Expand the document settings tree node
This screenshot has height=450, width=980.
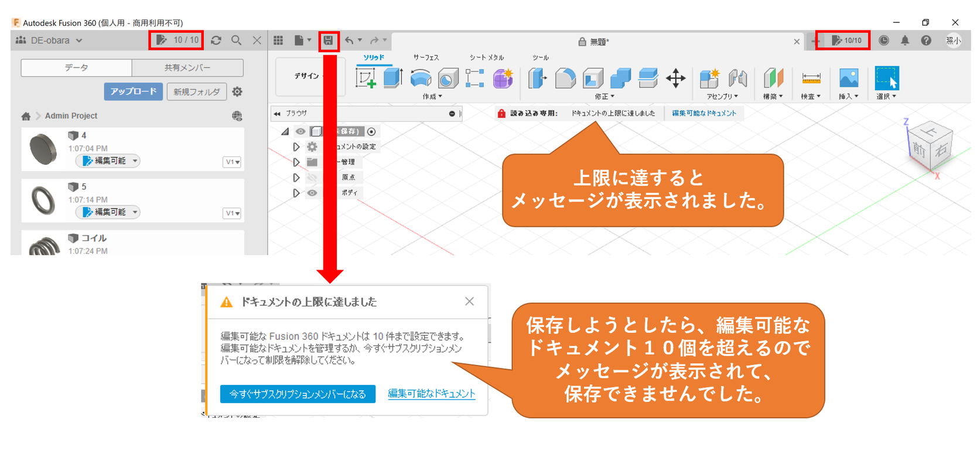coord(296,146)
